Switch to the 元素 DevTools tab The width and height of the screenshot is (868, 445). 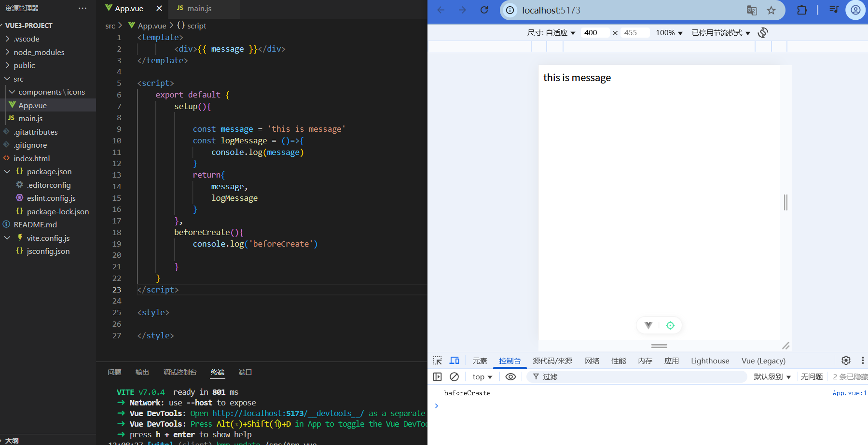(479, 360)
